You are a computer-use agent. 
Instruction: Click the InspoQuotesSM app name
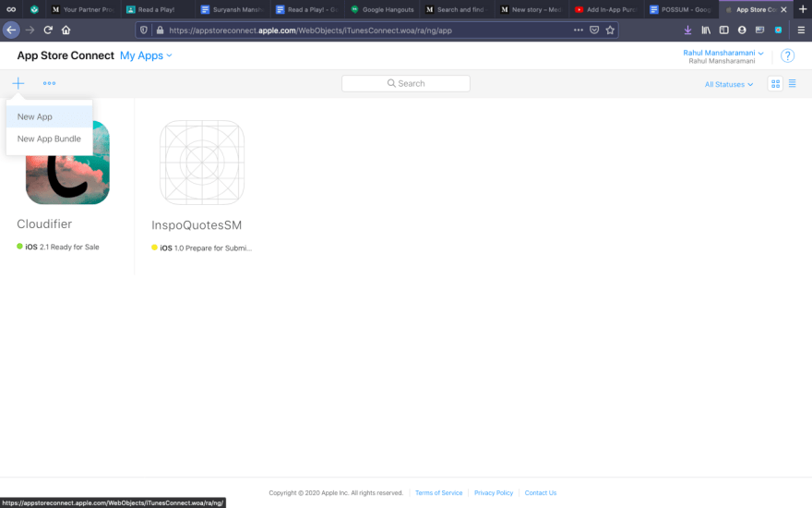197,225
